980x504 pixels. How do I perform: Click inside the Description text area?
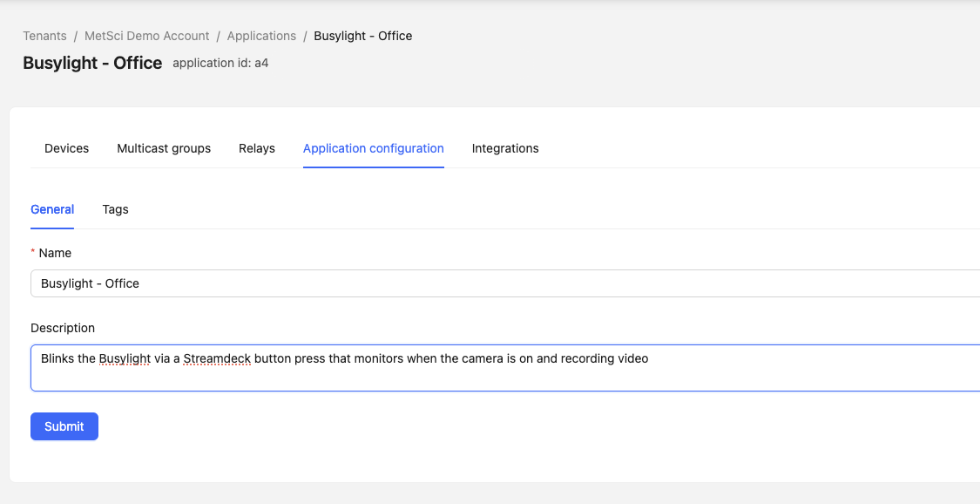505,374
